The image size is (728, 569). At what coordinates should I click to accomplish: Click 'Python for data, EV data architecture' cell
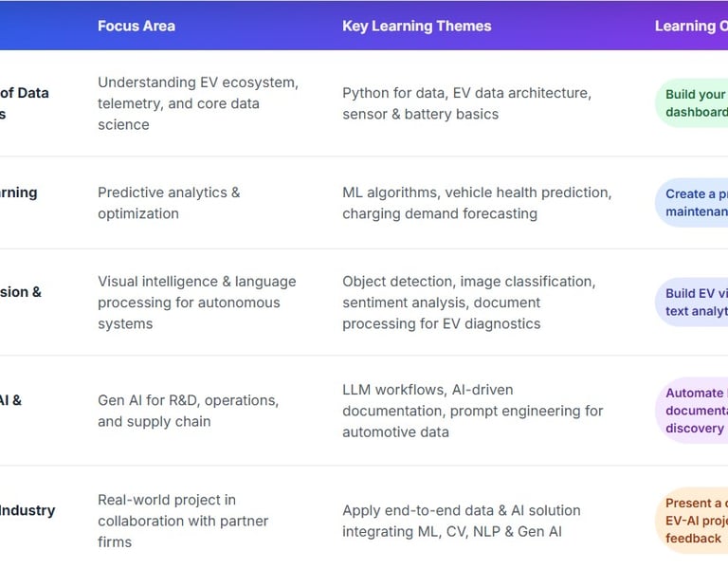(466, 103)
